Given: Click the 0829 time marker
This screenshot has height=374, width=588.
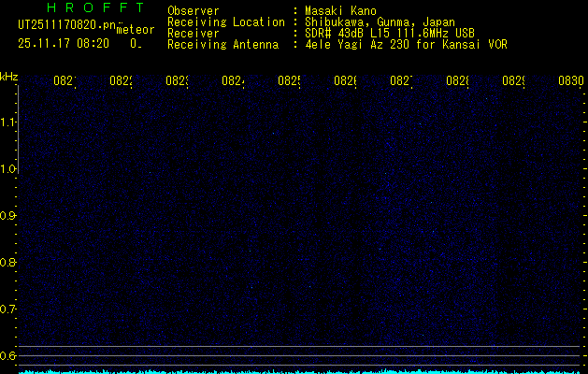Looking at the screenshot, I should pyautogui.click(x=513, y=80).
